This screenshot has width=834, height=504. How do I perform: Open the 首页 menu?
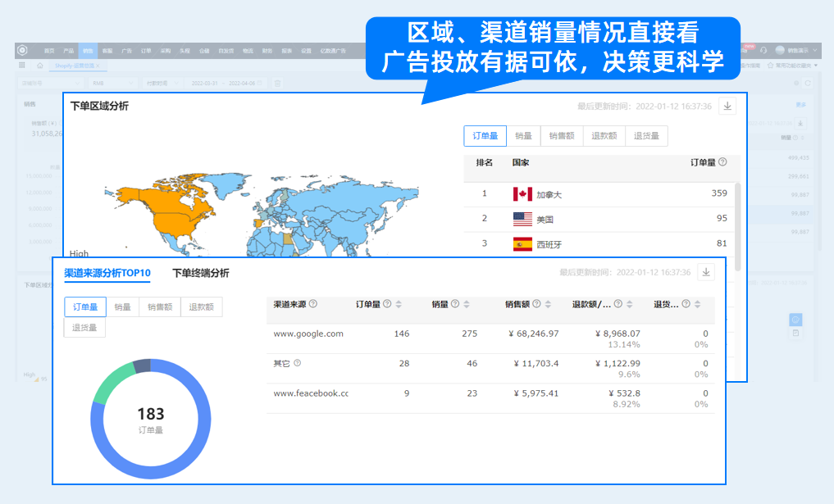coord(49,51)
